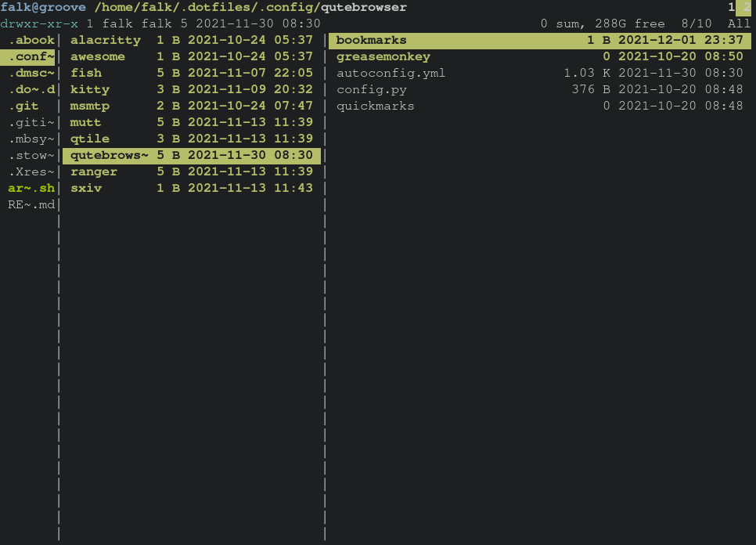The image size is (756, 545).
Task: Open the mutt directory
Action: [86, 122]
